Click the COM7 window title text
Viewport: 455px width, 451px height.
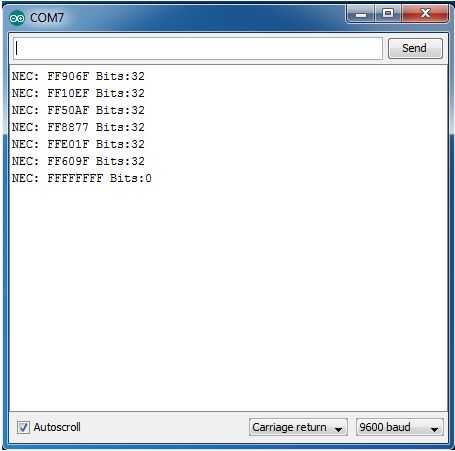(x=47, y=18)
